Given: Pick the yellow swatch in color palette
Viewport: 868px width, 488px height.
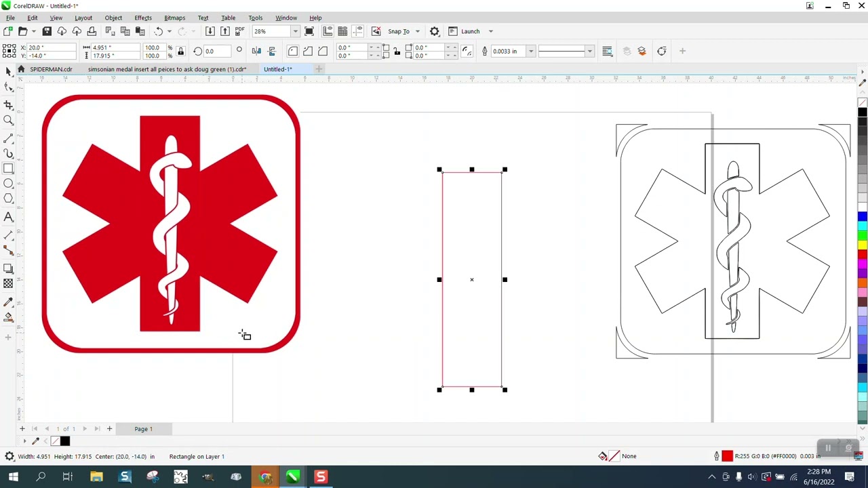Looking at the screenshot, I should pos(862,243).
